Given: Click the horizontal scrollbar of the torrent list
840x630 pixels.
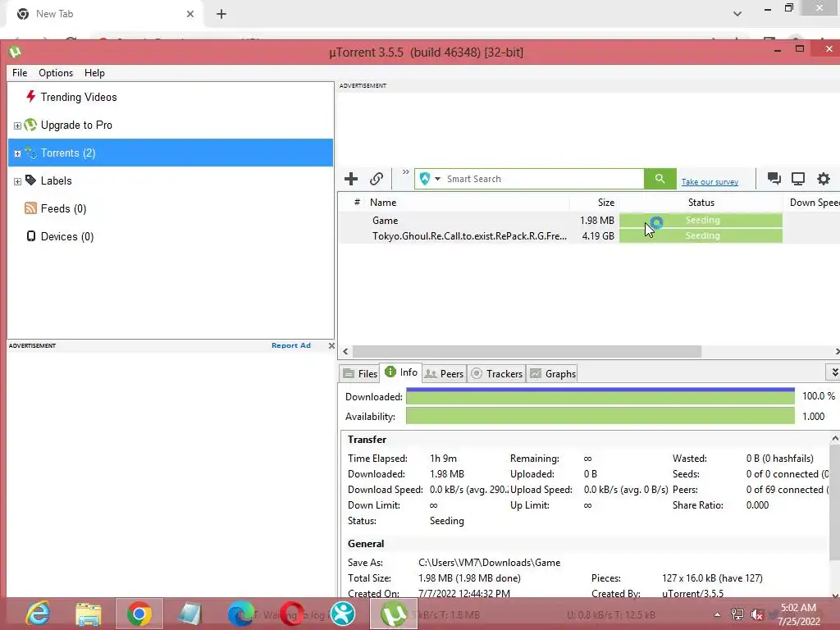Looking at the screenshot, I should pyautogui.click(x=527, y=351).
